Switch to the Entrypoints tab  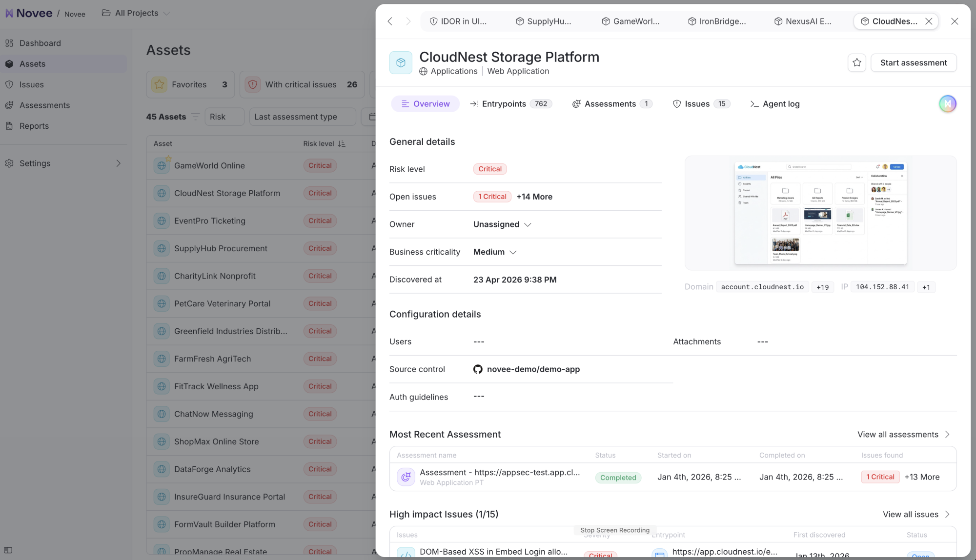[x=511, y=104]
